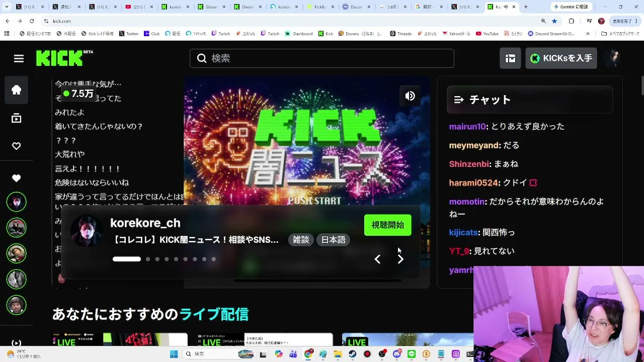Switch to the (251) YouTube browser tab
The width and height of the screenshot is (644, 362).
click(x=140, y=7)
